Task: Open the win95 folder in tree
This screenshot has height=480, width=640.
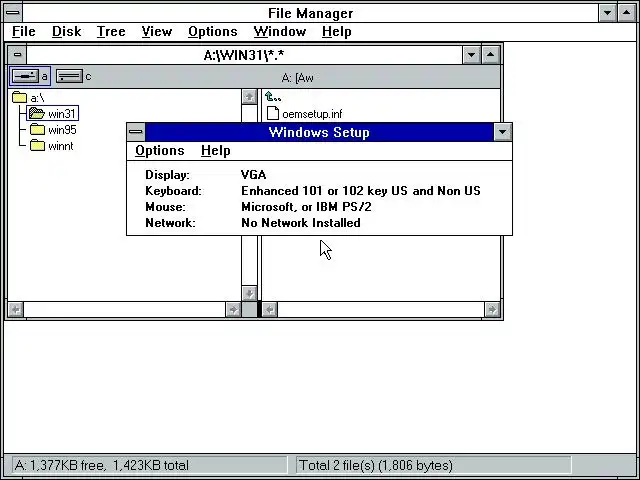Action: click(x=53, y=130)
